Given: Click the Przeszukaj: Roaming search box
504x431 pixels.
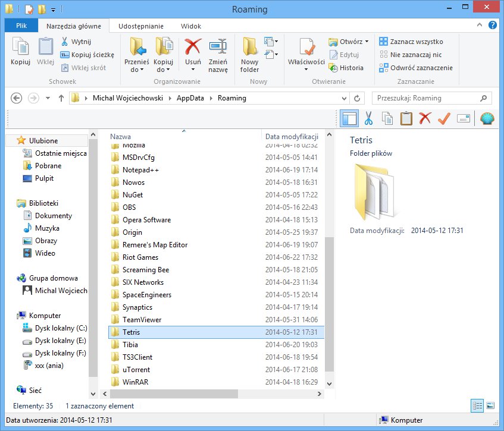Looking at the screenshot, I should point(431,98).
